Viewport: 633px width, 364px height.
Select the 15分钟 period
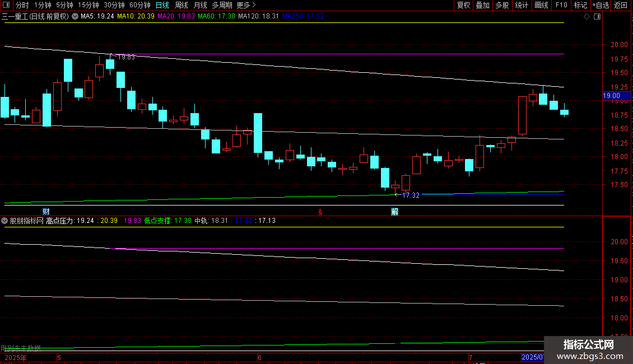coord(89,5)
